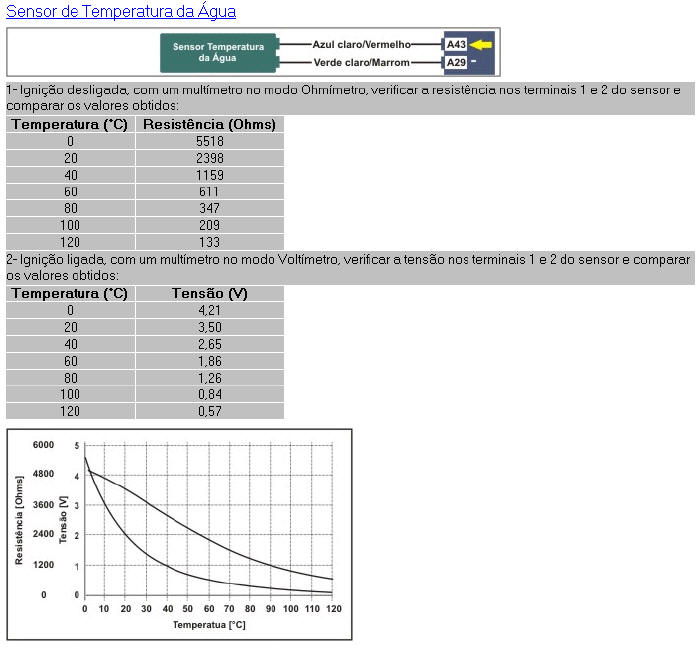
Task: Select the A29 terminal label
Action: (x=456, y=62)
